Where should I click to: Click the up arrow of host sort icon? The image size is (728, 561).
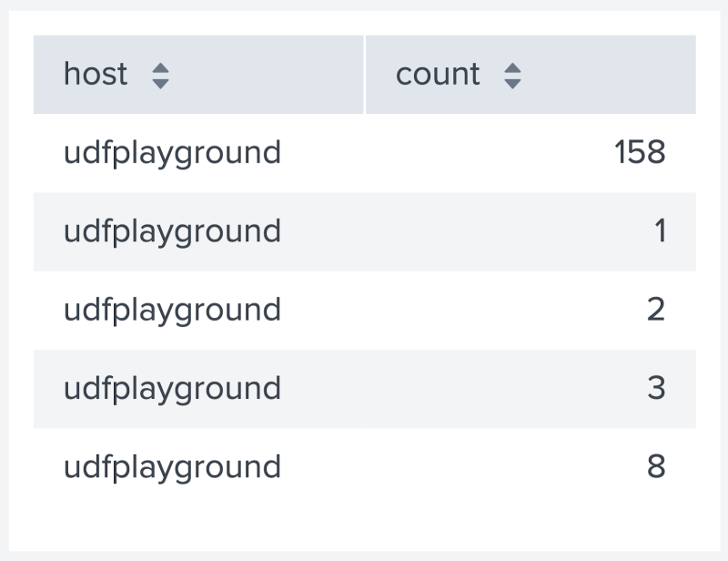[x=161, y=68]
